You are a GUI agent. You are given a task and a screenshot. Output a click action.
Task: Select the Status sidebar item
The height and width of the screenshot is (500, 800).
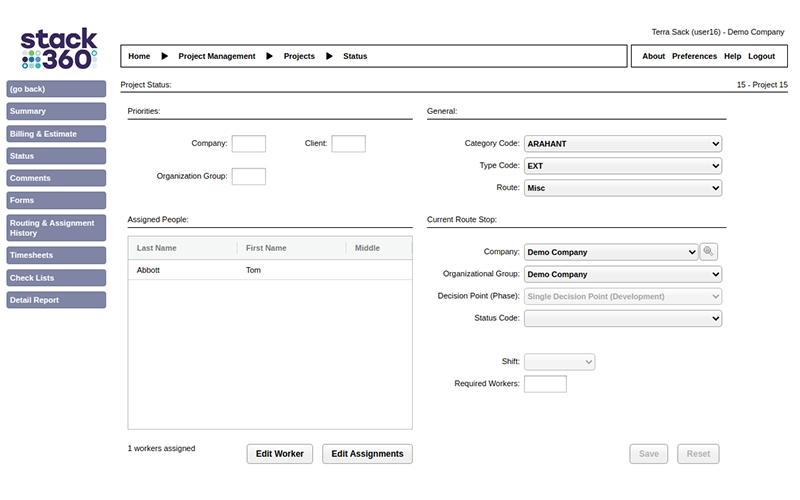point(56,156)
